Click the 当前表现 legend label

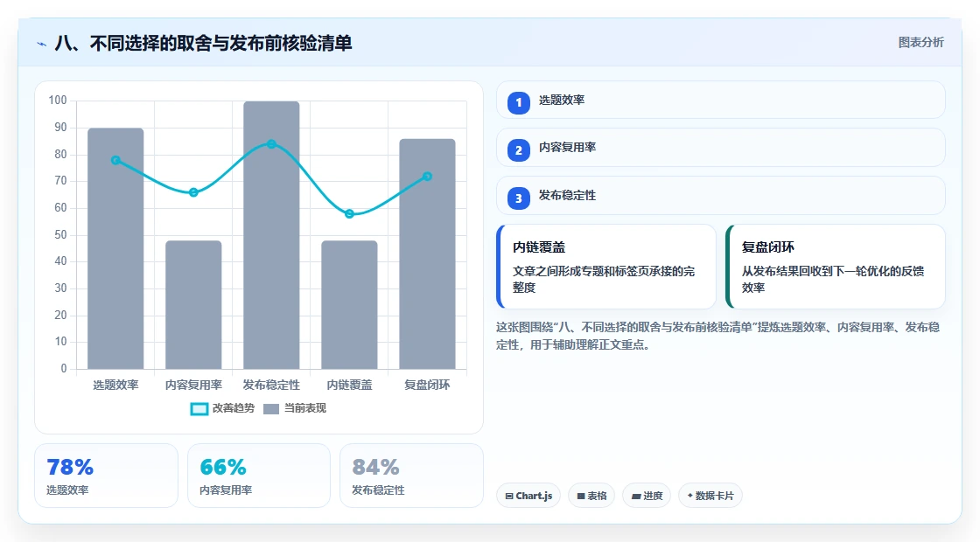tap(305, 408)
